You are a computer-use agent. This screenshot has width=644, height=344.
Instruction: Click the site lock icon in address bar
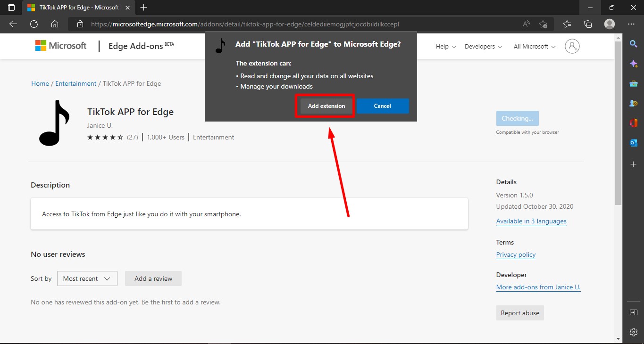[80, 24]
